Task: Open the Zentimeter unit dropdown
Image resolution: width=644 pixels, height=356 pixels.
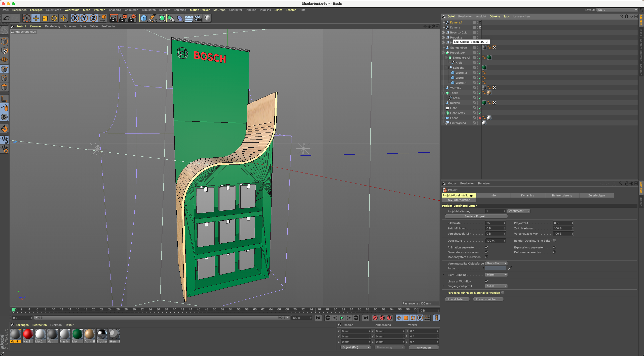Action: pyautogui.click(x=519, y=211)
